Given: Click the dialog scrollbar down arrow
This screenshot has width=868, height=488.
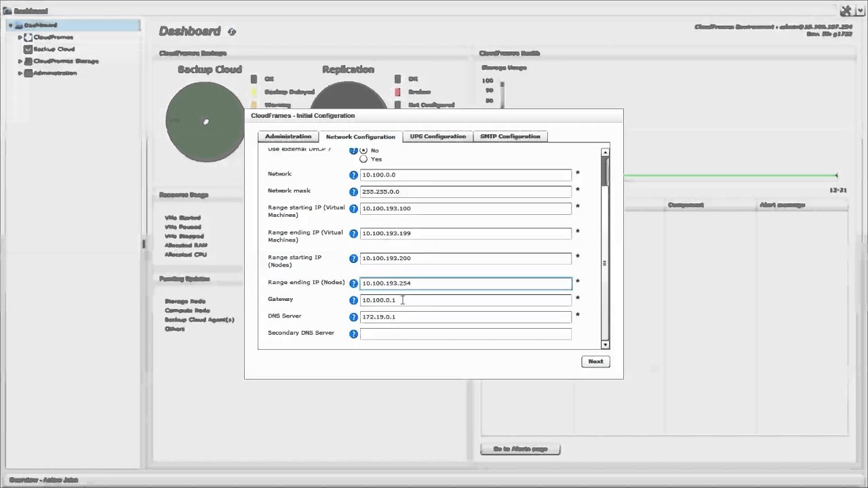Looking at the screenshot, I should [605, 345].
